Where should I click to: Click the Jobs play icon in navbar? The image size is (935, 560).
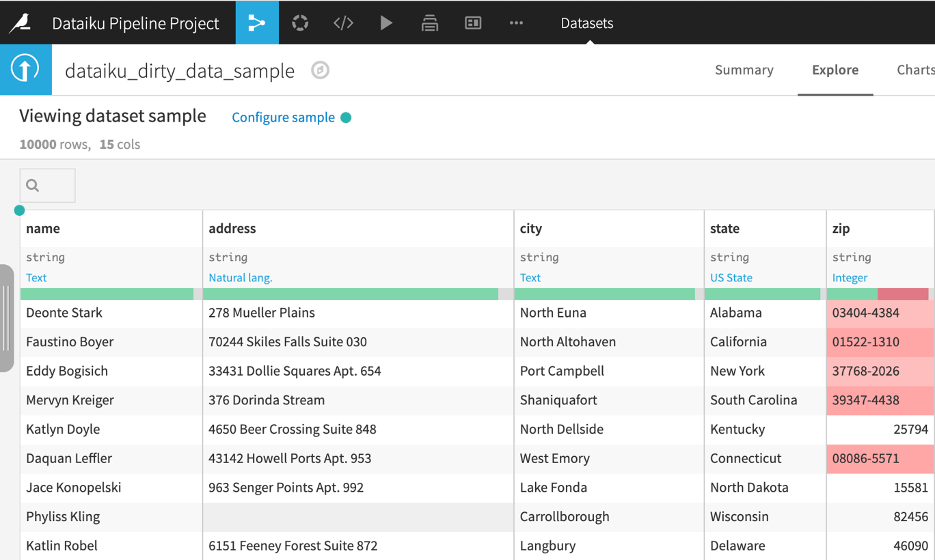pyautogui.click(x=386, y=23)
